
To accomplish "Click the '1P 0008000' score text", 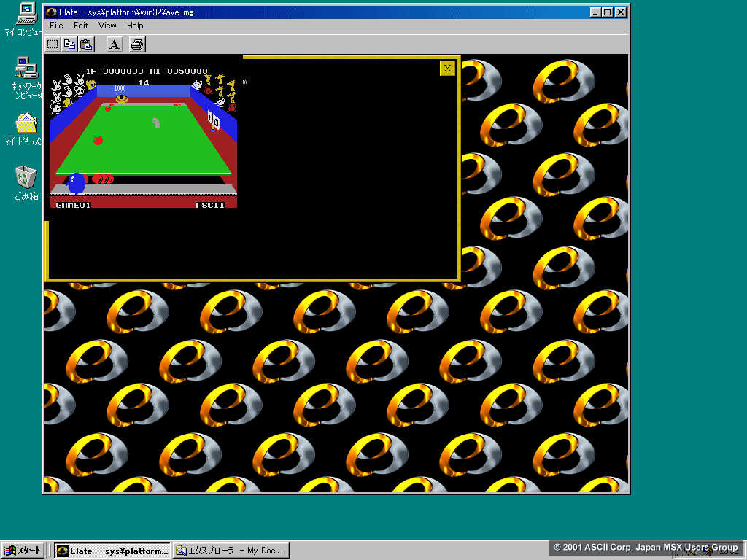I will pos(115,71).
